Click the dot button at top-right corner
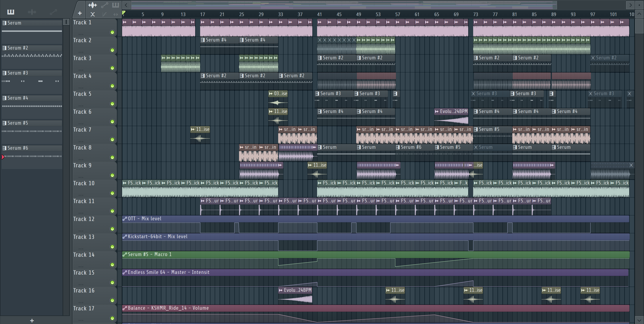644x324 pixels. coord(639,5)
